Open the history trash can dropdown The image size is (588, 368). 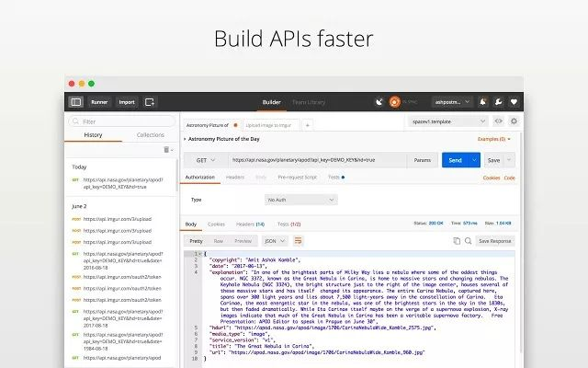click(x=168, y=150)
